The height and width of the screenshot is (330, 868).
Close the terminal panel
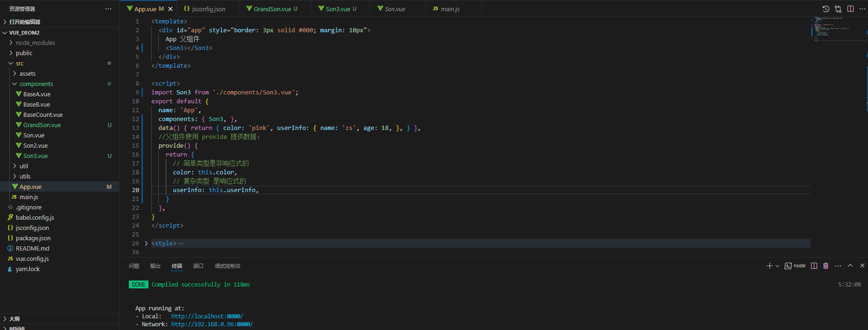[x=862, y=265]
